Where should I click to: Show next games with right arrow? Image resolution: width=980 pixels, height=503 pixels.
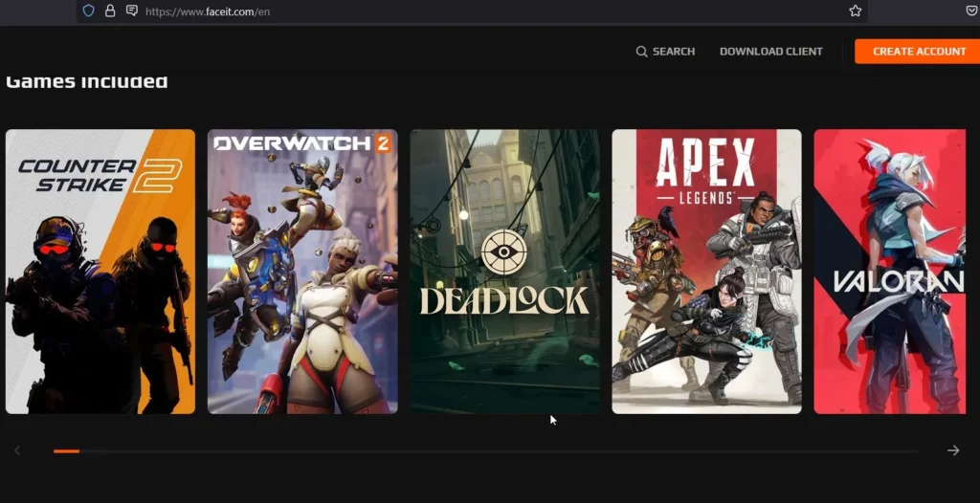click(953, 450)
